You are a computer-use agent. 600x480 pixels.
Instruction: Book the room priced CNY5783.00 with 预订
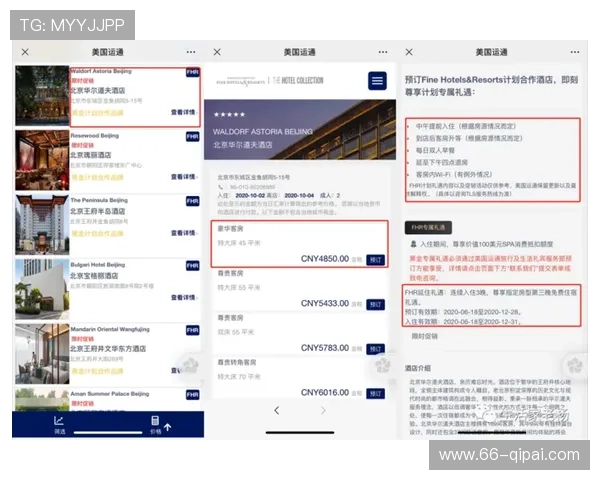pyautogui.click(x=375, y=349)
